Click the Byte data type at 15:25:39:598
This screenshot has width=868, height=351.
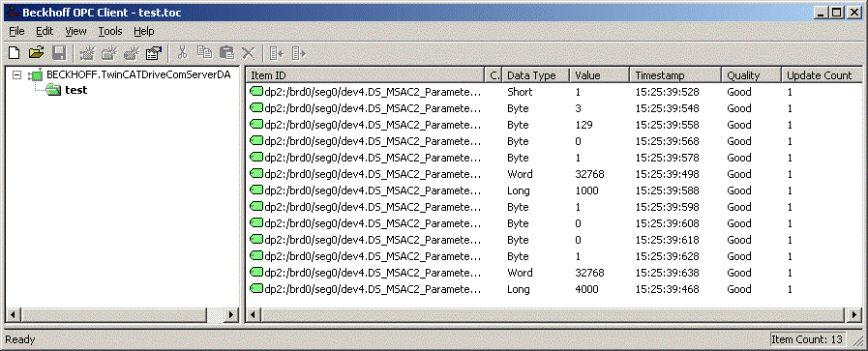(x=518, y=207)
